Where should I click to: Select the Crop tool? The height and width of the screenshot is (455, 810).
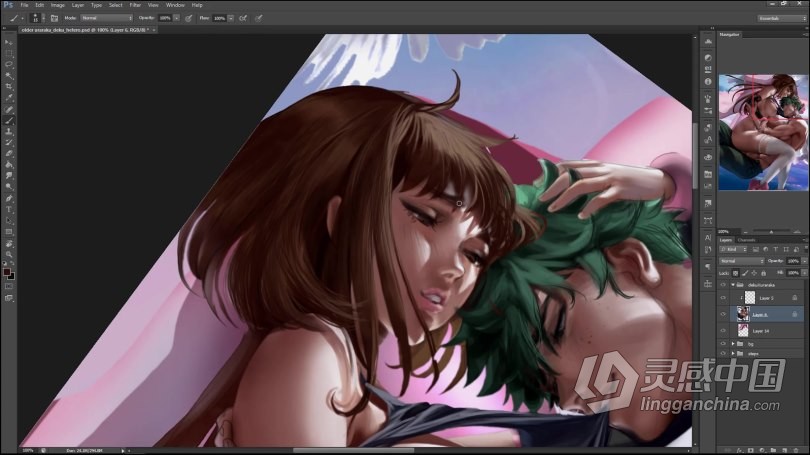[x=9, y=87]
